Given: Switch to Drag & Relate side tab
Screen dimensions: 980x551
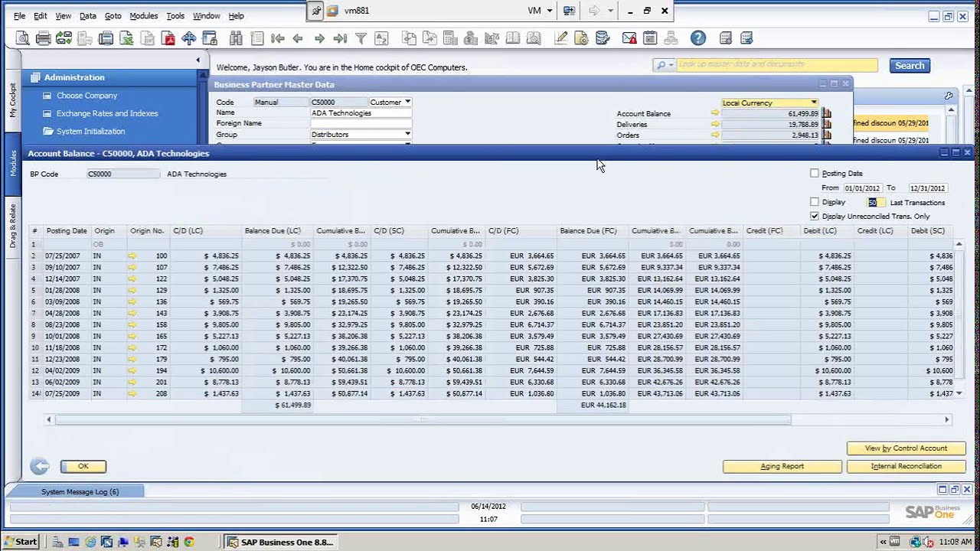Looking at the screenshot, I should [13, 226].
